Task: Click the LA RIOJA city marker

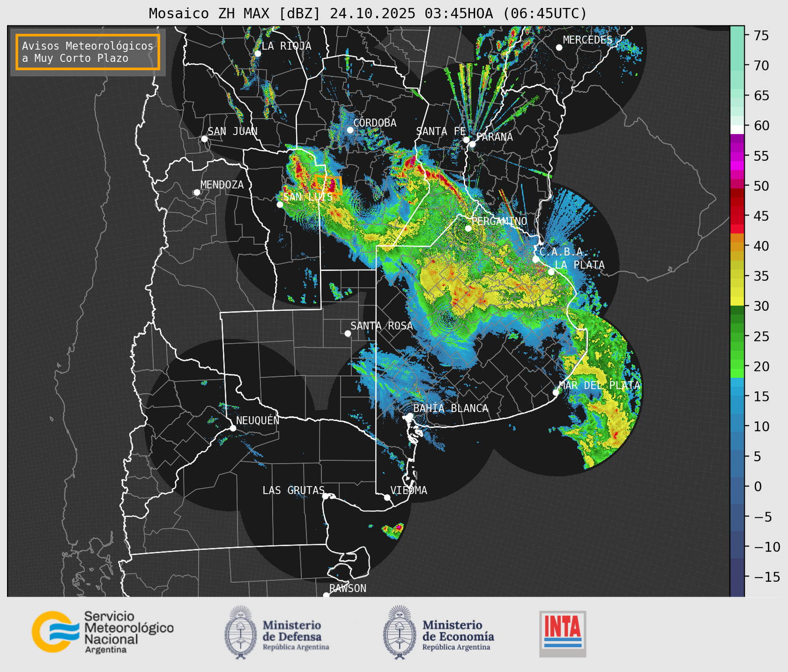Action: pos(257,53)
